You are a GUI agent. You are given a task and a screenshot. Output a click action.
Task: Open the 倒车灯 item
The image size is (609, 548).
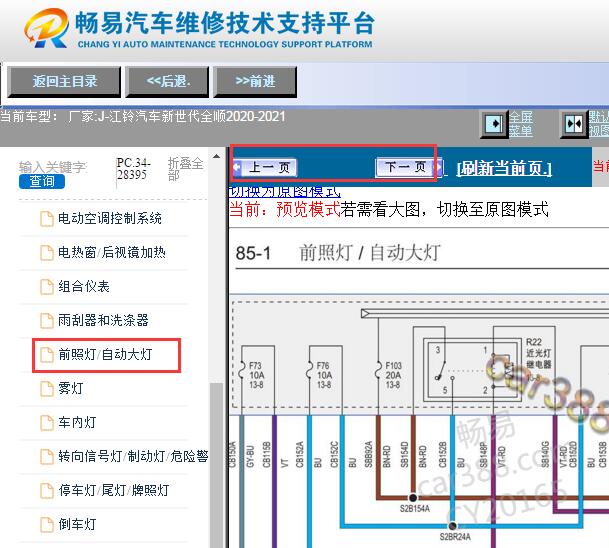pos(77,524)
